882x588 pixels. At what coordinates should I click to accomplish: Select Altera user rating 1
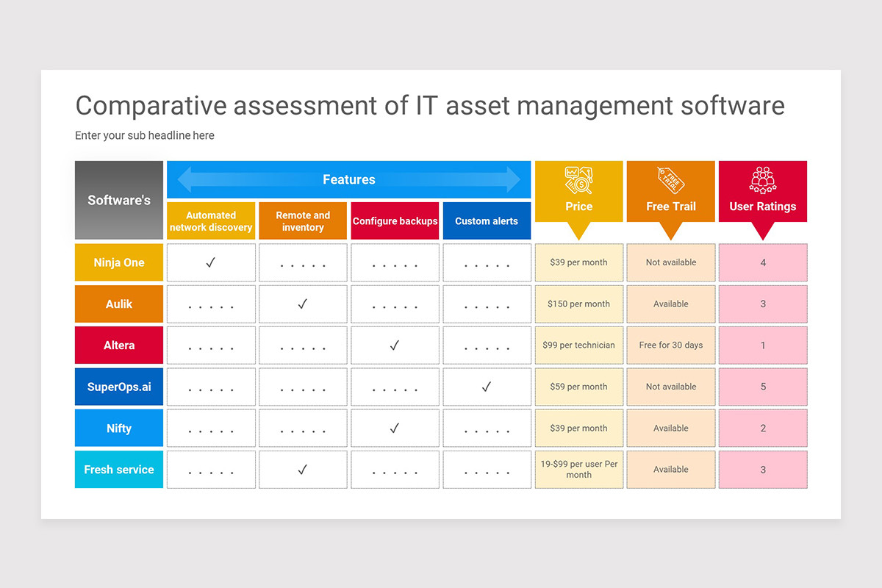tap(763, 345)
